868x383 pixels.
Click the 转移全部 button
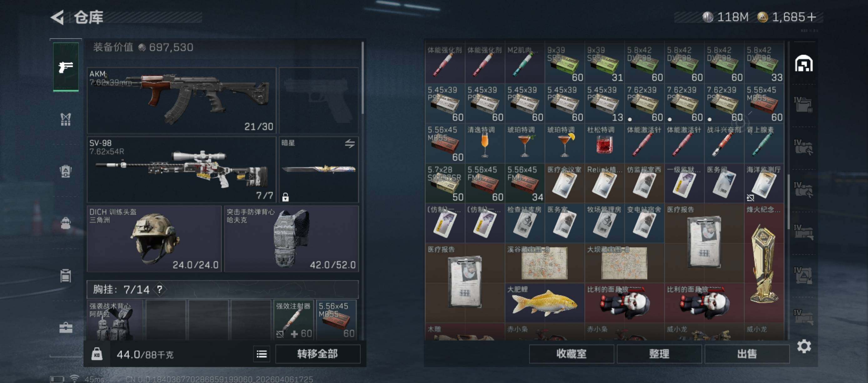click(318, 354)
